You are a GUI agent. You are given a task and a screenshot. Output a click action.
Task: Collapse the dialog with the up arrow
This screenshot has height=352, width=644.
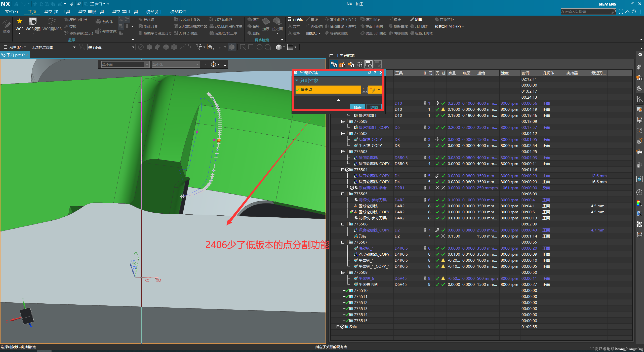pos(339,100)
